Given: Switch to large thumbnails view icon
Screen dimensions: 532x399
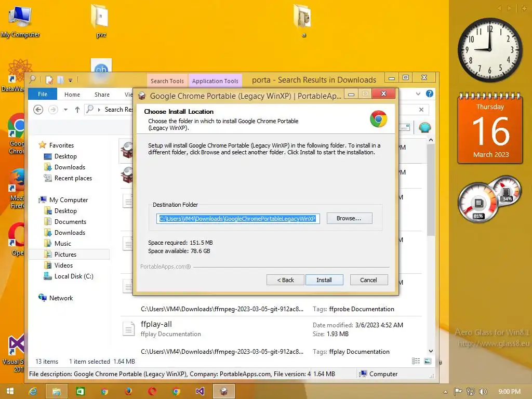Looking at the screenshot, I should tap(428, 361).
